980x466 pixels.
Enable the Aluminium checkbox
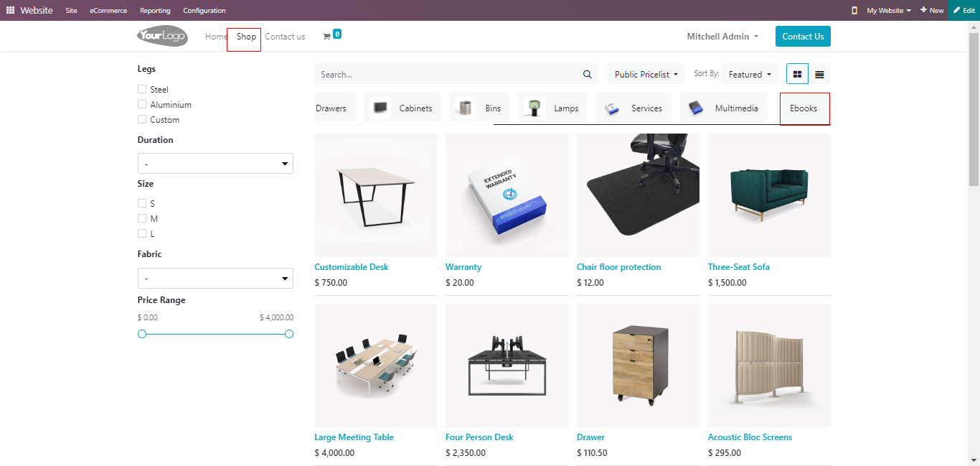142,104
